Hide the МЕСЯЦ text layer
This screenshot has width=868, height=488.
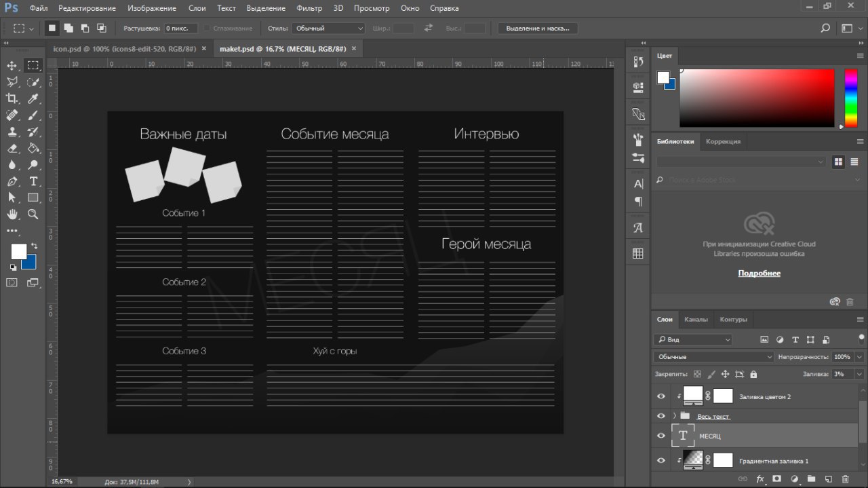(661, 436)
